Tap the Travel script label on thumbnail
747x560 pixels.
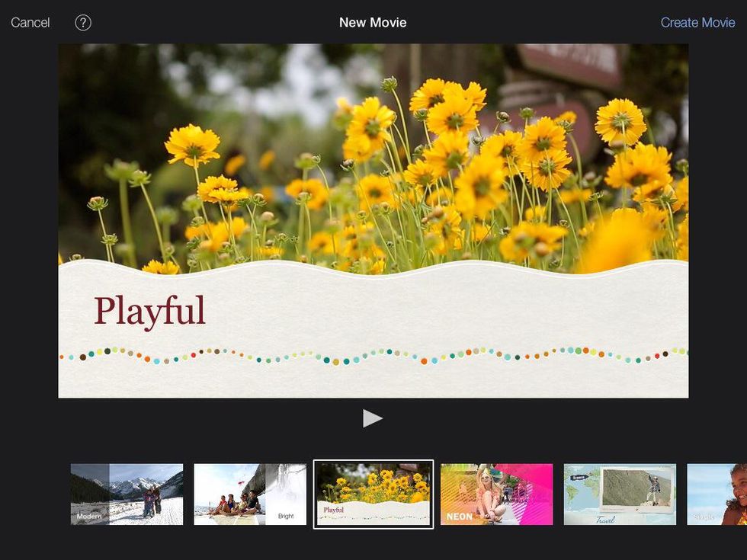point(605,520)
